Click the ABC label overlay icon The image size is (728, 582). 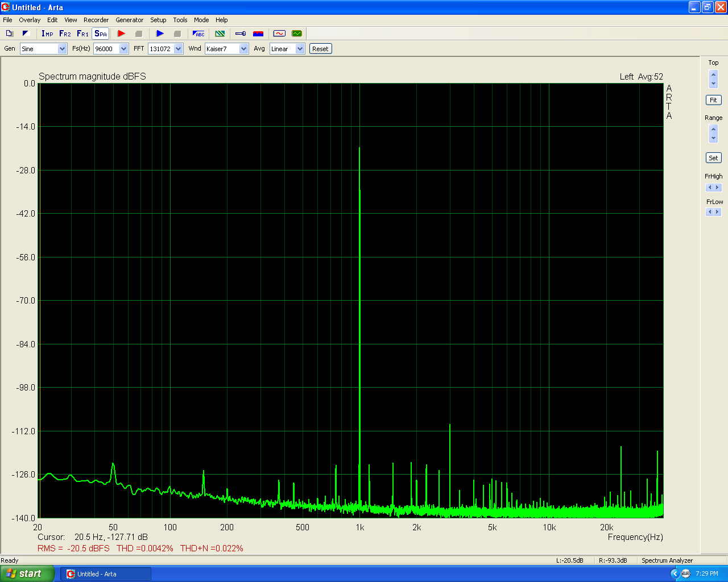coord(198,34)
